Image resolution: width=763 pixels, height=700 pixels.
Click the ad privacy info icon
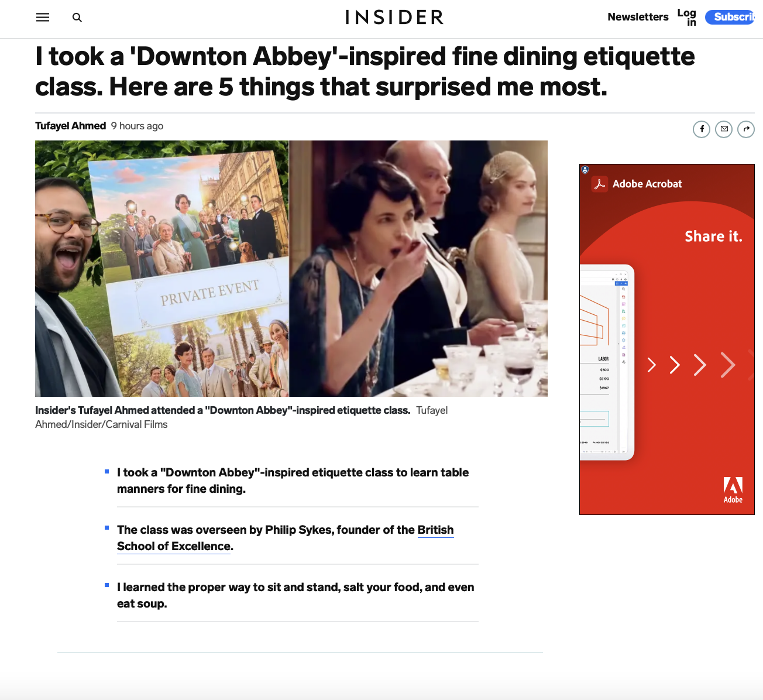(585, 170)
